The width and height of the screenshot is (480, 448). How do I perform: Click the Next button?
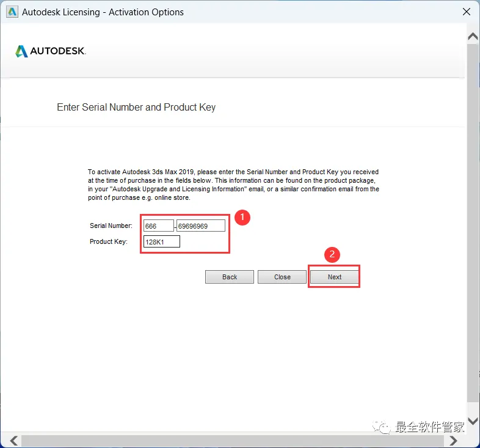[334, 277]
